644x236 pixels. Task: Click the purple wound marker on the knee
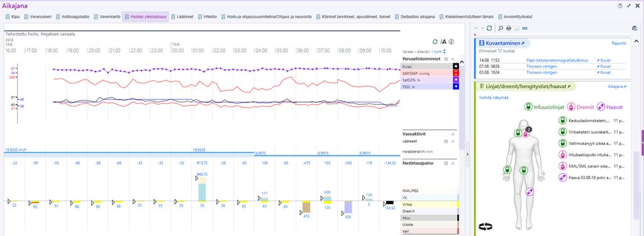point(530,191)
